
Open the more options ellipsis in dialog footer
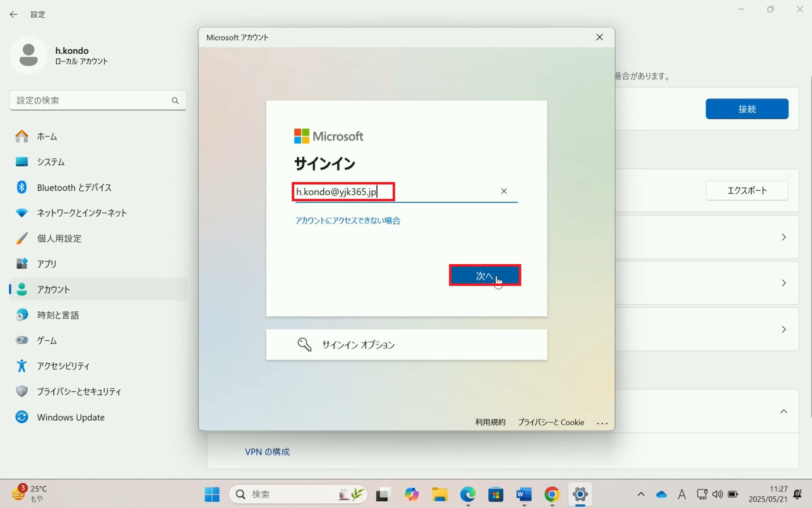602,423
